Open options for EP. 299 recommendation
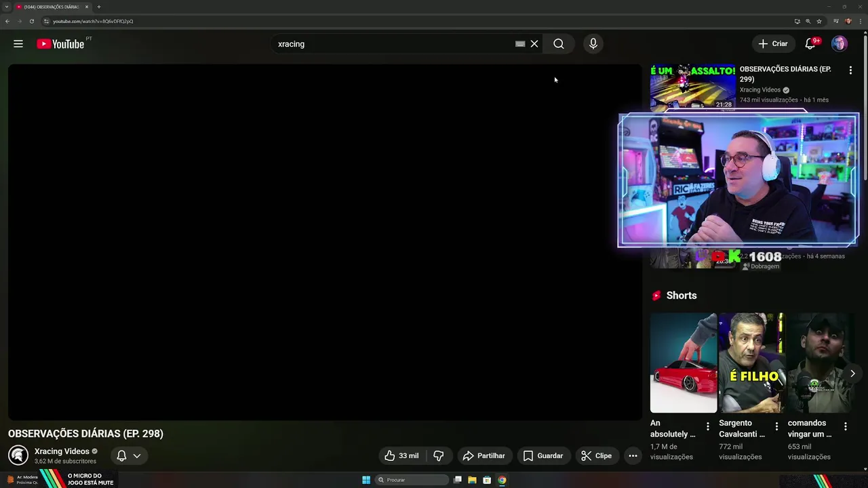This screenshot has height=488, width=868. tap(850, 70)
